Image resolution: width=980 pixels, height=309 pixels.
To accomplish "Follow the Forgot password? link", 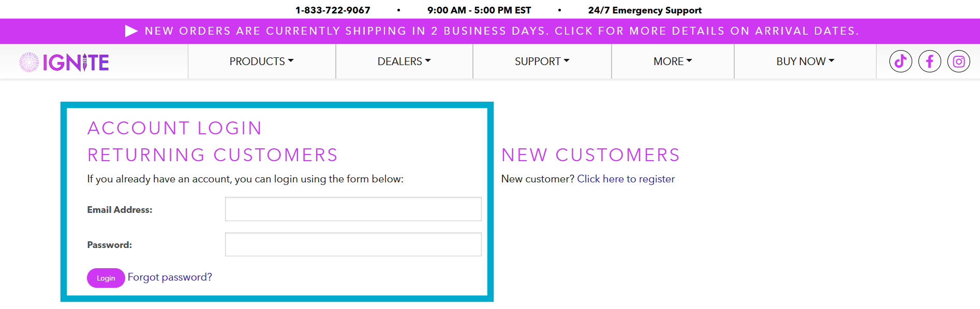I will click(x=170, y=277).
